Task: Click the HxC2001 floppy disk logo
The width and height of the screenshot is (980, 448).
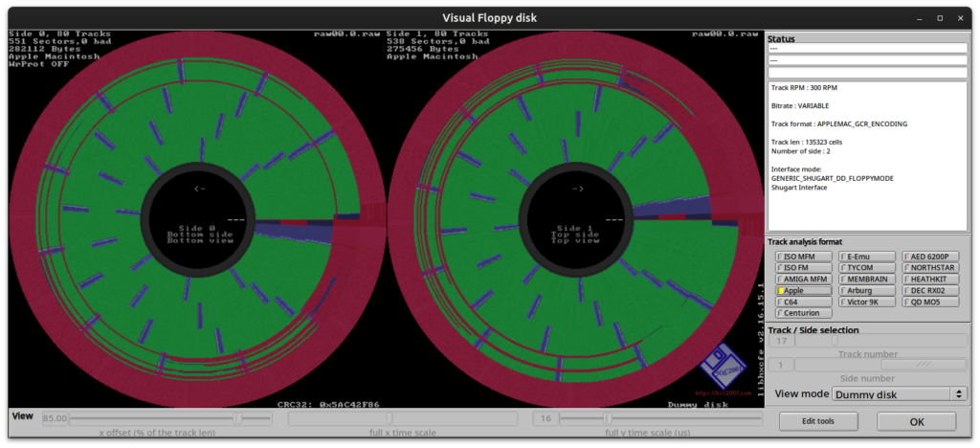Action: (722, 370)
